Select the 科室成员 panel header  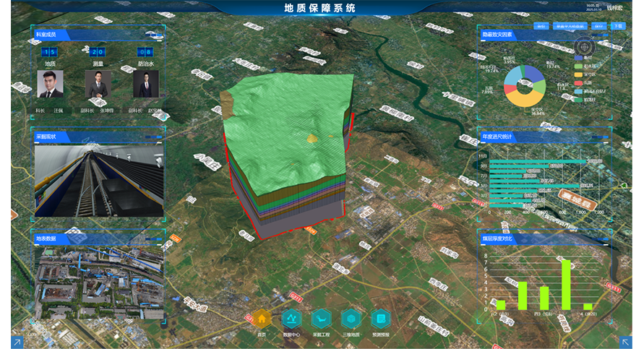point(51,34)
